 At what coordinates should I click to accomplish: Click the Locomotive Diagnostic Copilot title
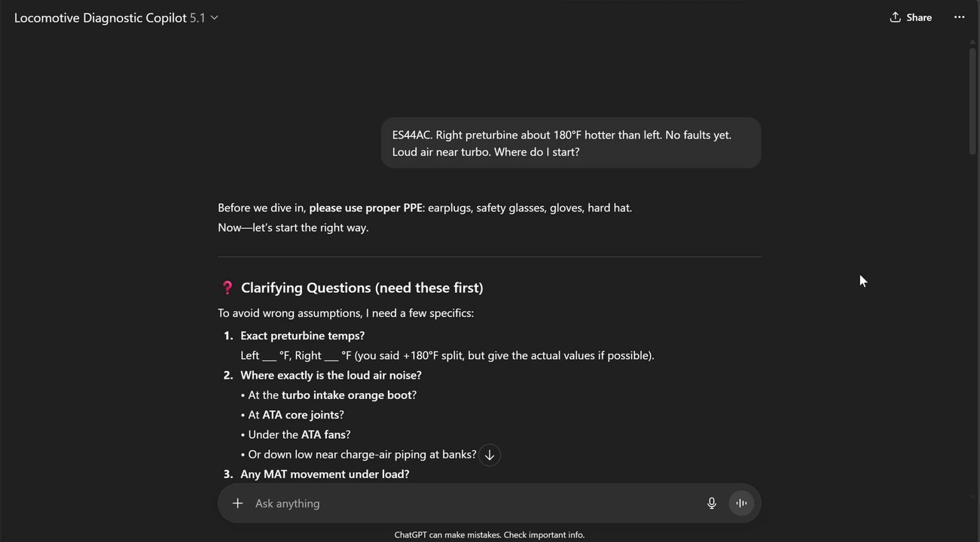(x=100, y=18)
